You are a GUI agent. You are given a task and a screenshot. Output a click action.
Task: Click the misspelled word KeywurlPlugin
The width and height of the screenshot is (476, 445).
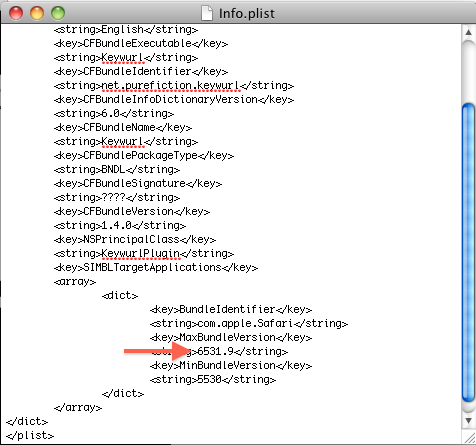click(x=140, y=254)
